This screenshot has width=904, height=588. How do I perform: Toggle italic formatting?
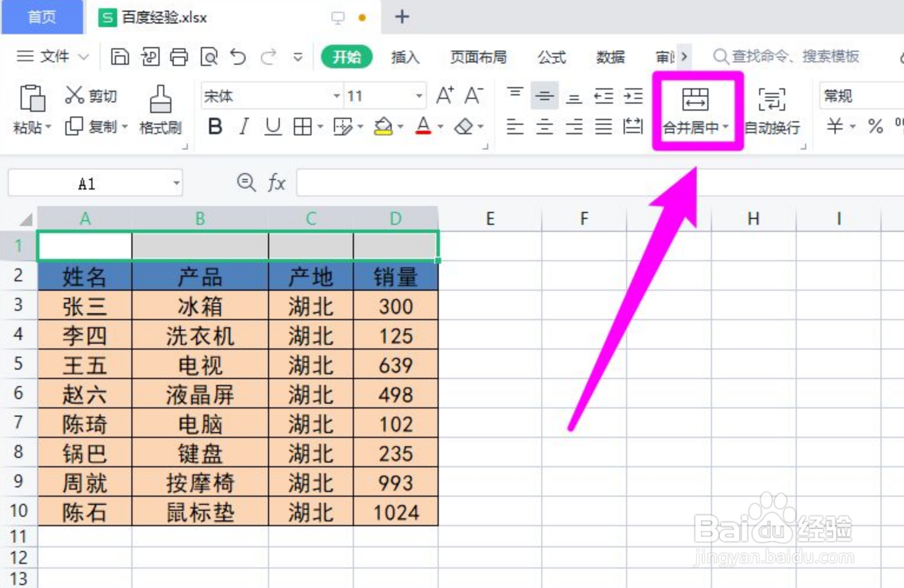[243, 126]
